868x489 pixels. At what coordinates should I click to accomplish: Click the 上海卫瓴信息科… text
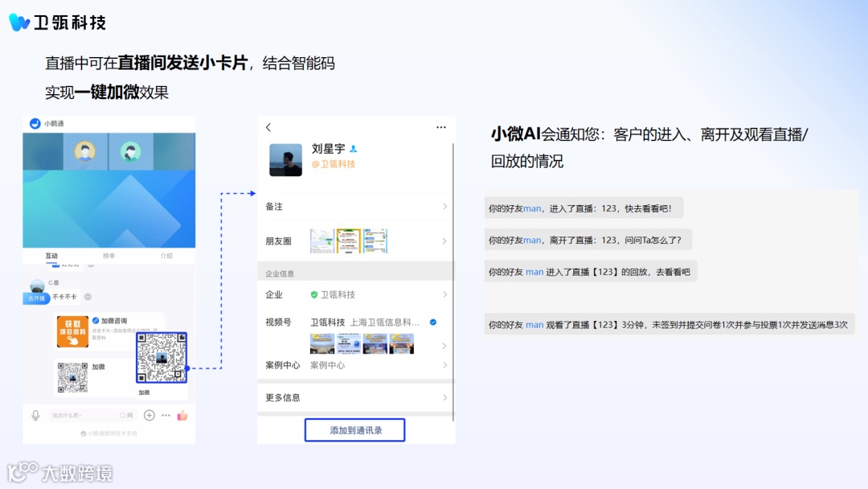(385, 322)
